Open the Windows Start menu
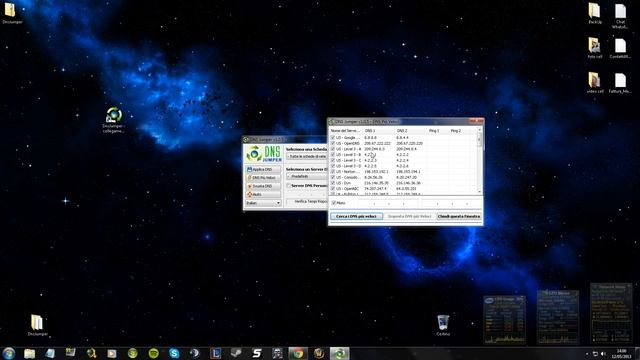 click(x=9, y=353)
